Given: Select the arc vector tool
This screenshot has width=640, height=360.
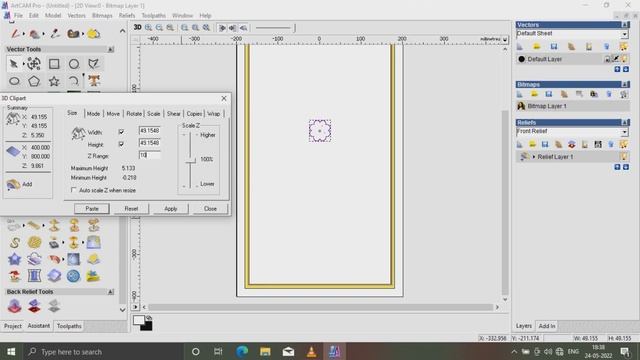Looking at the screenshot, I should point(74,81).
